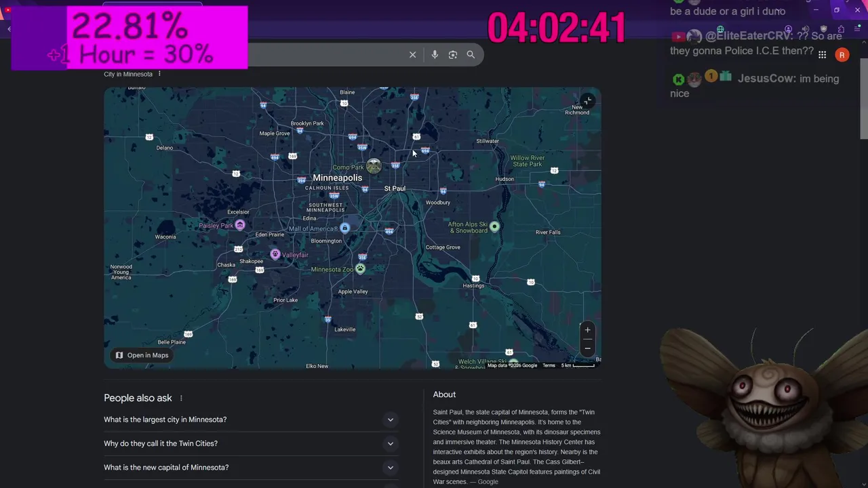
Task: Open search by image camera icon
Action: point(453,55)
